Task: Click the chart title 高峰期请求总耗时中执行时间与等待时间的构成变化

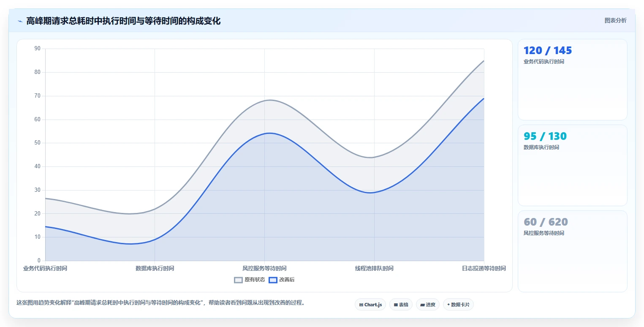Action: click(x=123, y=21)
